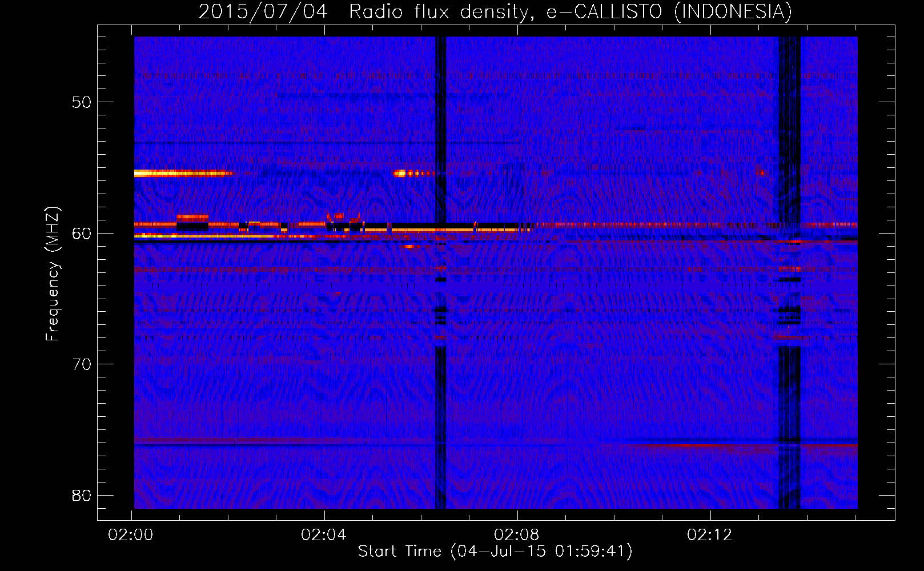Click the '02:00' time tick label
The width and height of the screenshot is (924, 571).
coord(131,535)
